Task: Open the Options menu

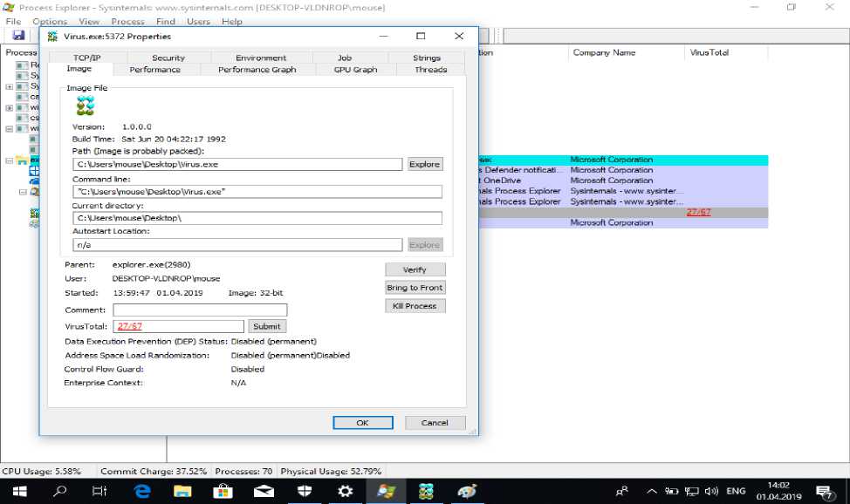Action: 50,21
